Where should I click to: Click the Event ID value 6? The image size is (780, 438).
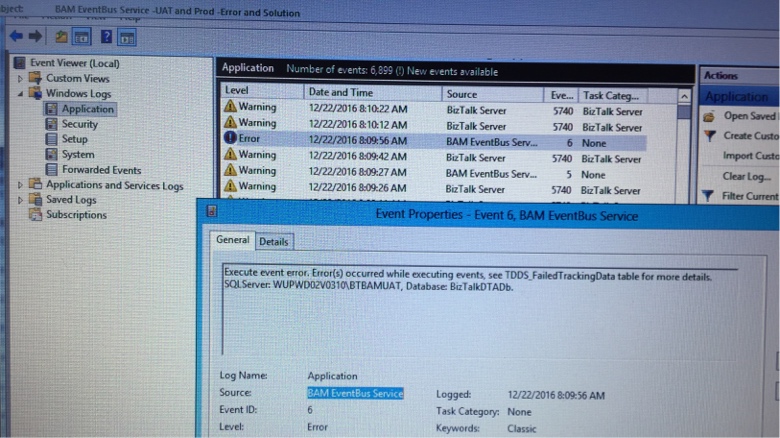tap(310, 410)
